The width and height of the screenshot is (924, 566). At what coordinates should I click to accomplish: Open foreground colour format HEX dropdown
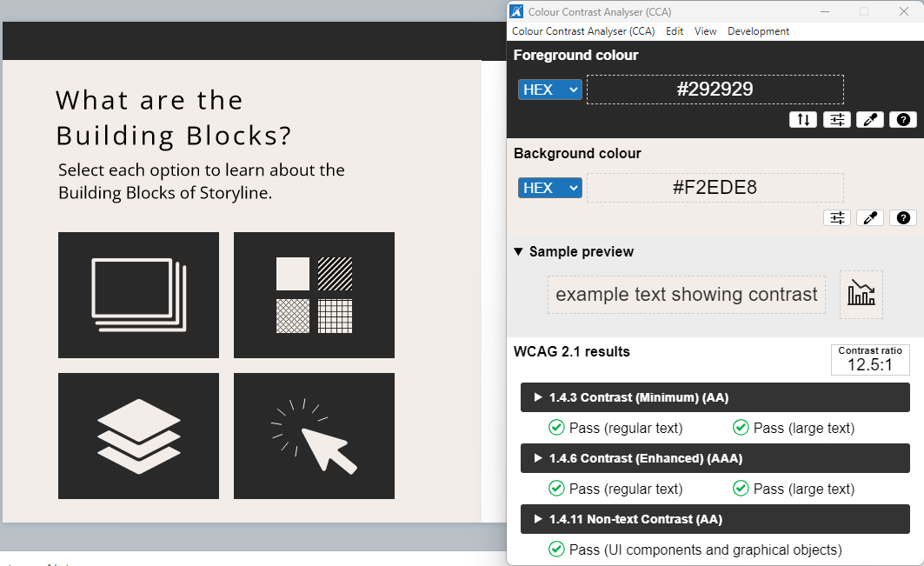[550, 90]
